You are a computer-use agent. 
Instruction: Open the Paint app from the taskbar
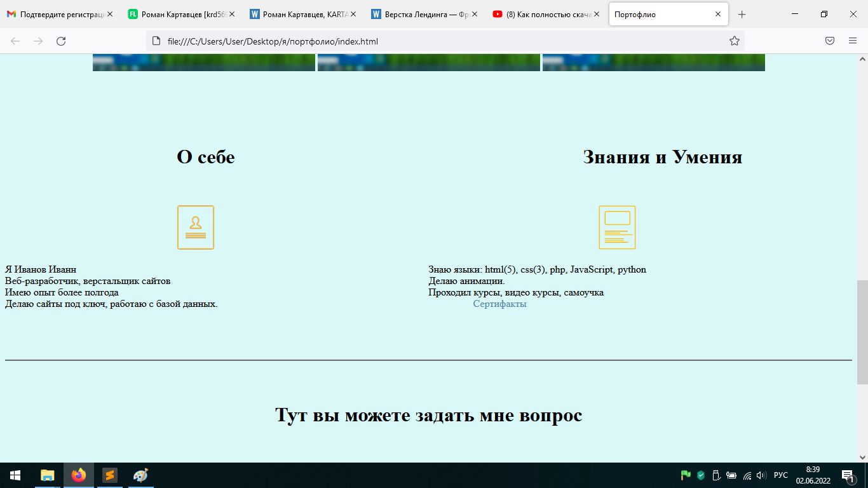pos(140,475)
